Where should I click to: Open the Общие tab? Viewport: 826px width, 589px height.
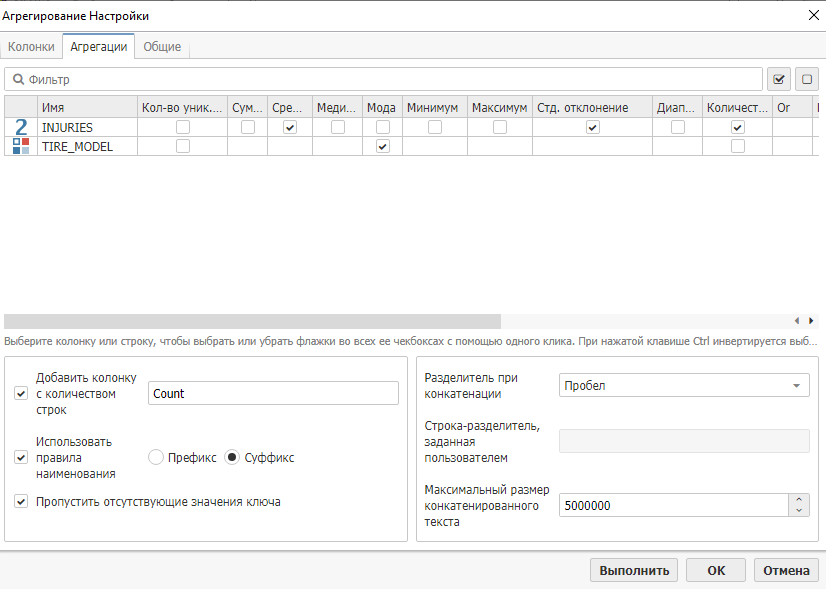(x=162, y=47)
